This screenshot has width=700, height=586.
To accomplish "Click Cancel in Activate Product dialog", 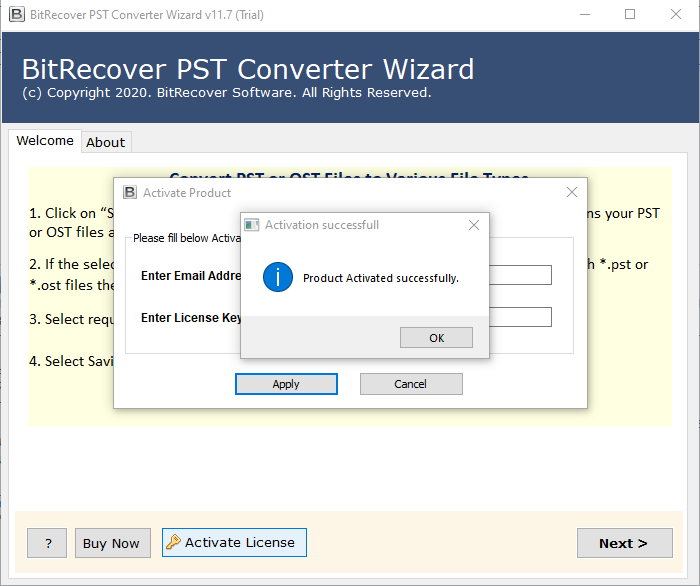I will 411,384.
